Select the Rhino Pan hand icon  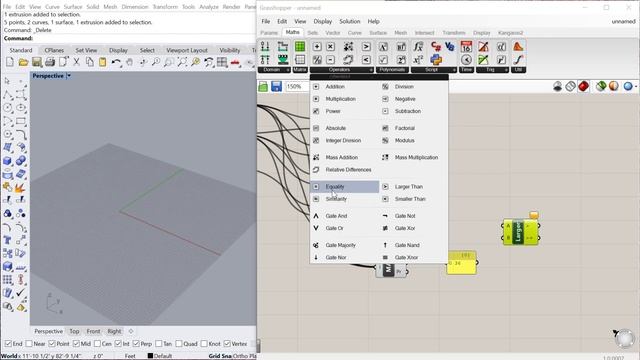(129, 62)
